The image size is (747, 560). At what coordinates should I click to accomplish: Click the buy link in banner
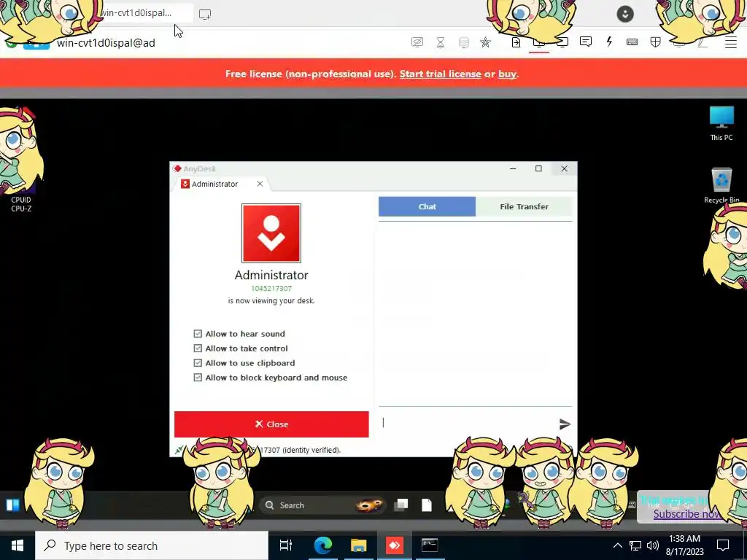click(507, 74)
